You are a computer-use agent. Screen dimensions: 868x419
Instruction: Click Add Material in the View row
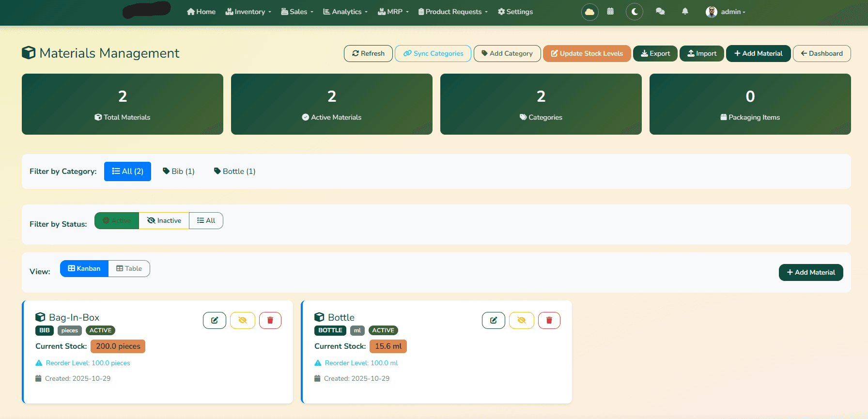coord(811,272)
